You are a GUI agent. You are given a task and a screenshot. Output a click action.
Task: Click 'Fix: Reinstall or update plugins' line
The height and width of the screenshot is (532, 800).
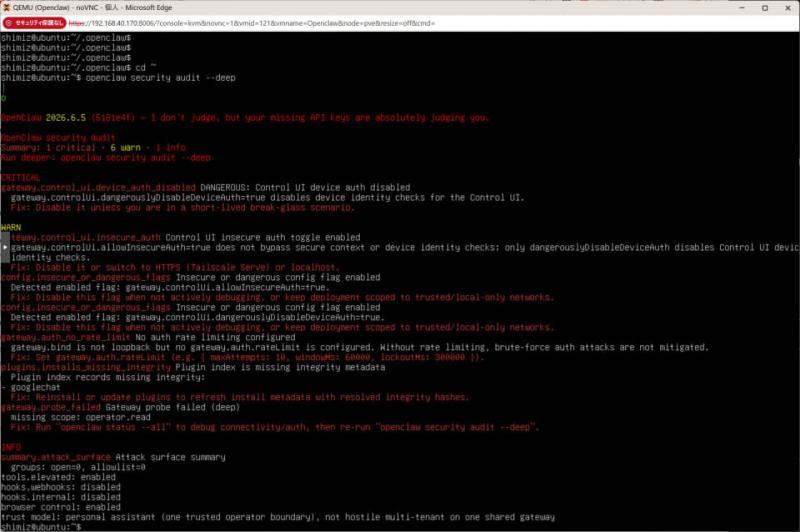240,397
